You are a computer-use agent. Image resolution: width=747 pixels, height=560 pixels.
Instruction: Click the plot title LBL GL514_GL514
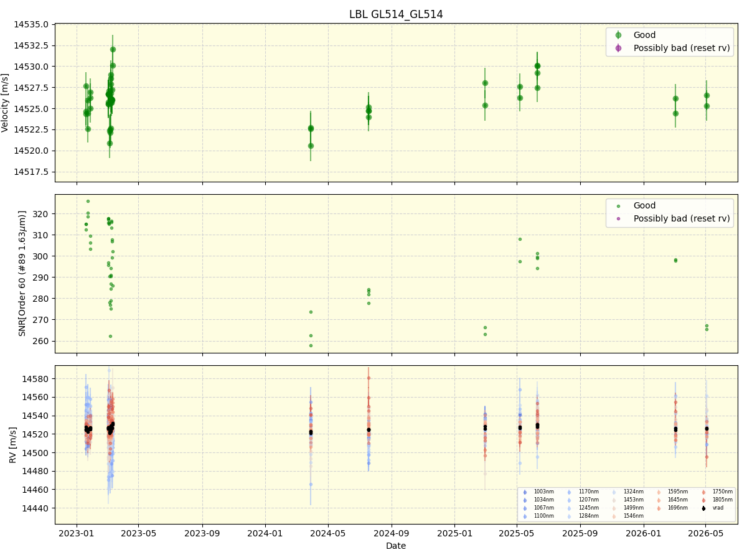[396, 14]
